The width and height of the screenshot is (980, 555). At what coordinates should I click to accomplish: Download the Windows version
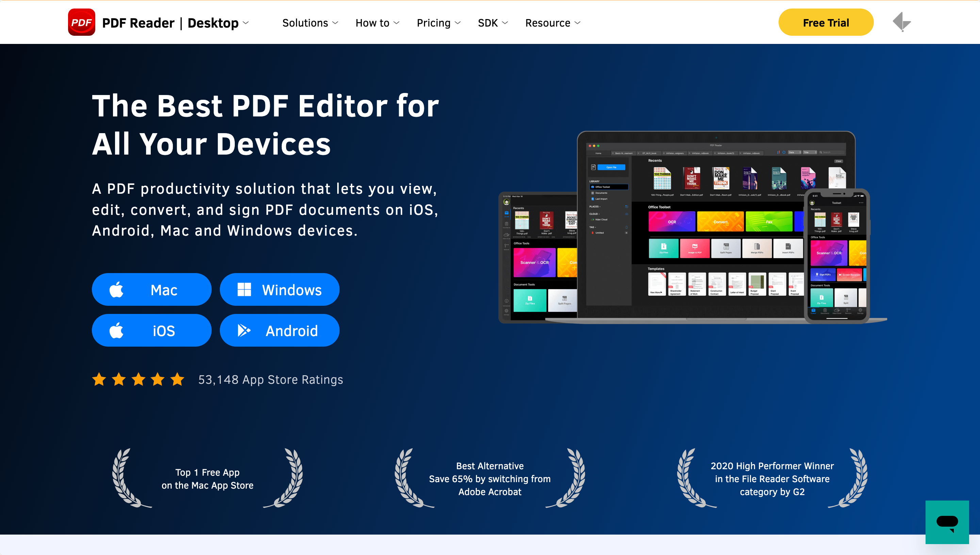point(280,290)
